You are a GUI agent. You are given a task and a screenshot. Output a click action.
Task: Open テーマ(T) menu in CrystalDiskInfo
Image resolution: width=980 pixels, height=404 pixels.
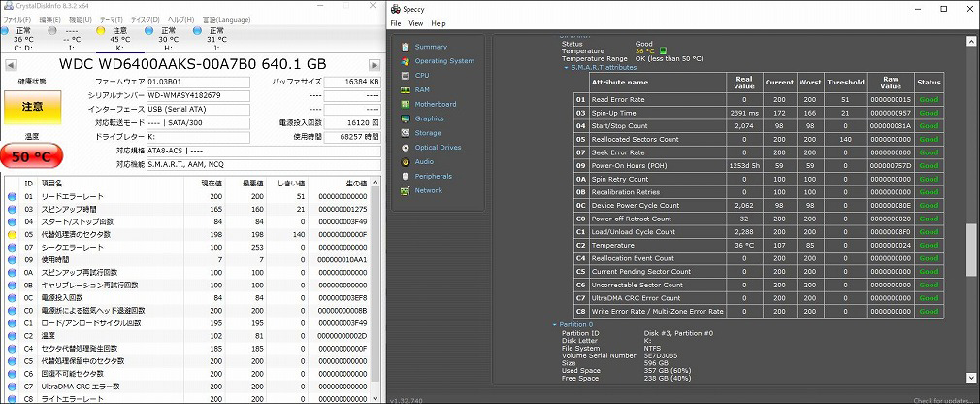point(112,20)
